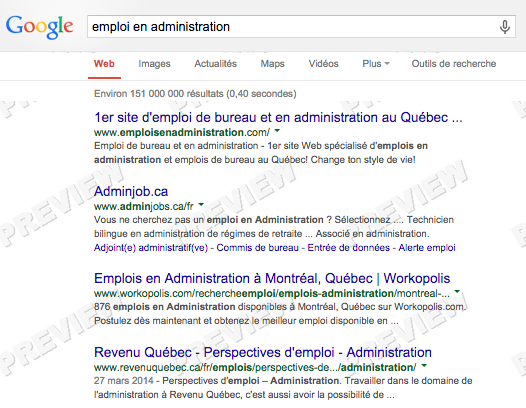Open the Actualités tab

(x=215, y=64)
